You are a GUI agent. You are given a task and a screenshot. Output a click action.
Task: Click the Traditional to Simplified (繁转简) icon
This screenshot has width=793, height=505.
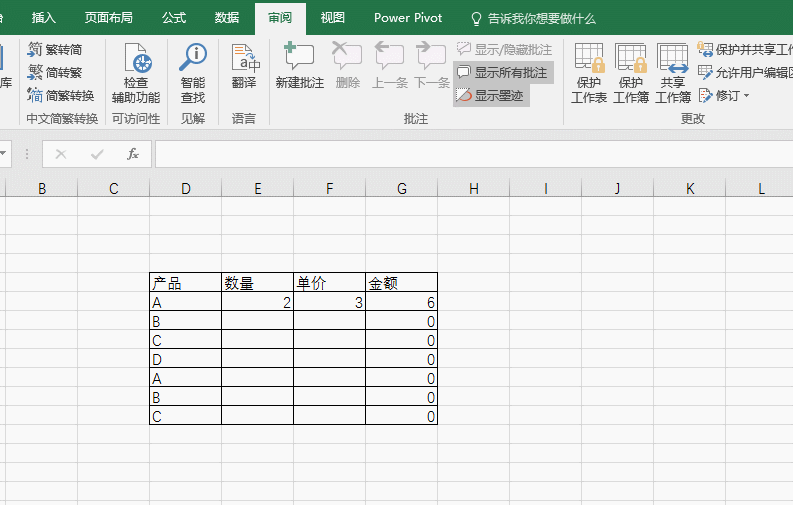pos(36,50)
